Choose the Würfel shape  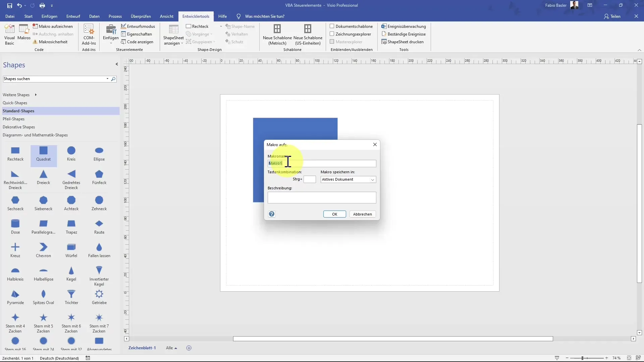click(71, 251)
